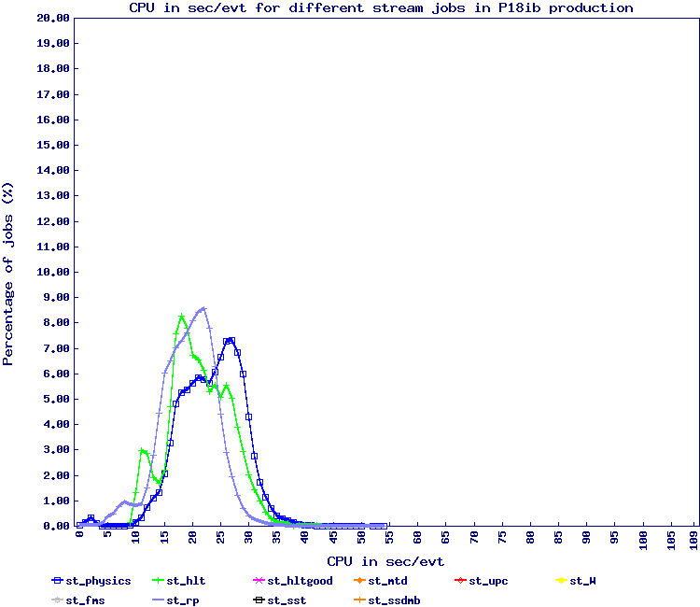Click the x-axis tick label 25
The height and width of the screenshot is (607, 700).
pos(220,537)
